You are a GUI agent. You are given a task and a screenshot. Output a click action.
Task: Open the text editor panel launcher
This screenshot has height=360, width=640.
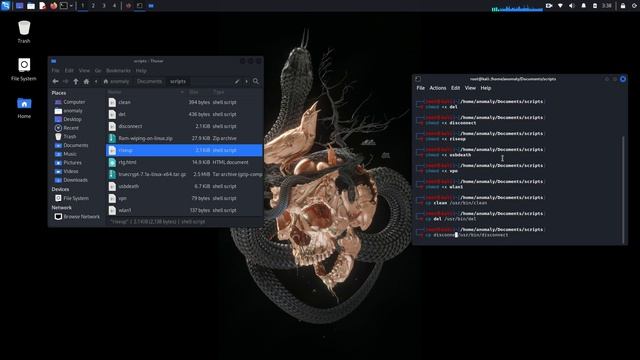click(42, 6)
